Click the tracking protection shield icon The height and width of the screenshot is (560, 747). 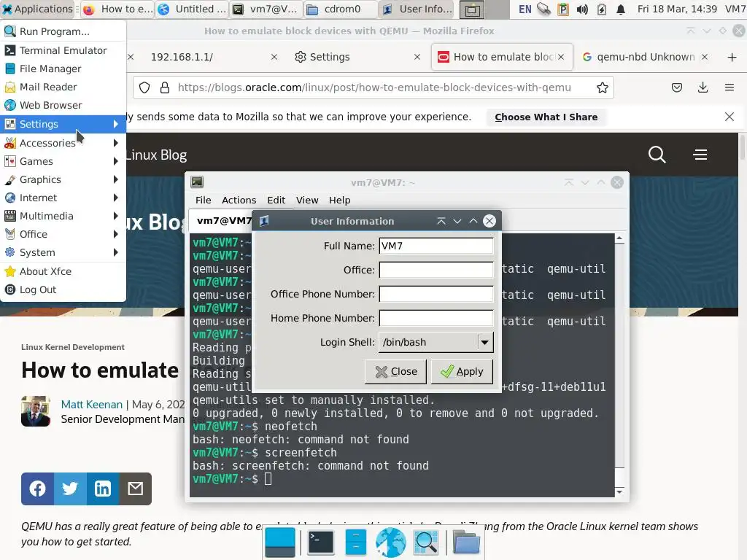pos(144,87)
